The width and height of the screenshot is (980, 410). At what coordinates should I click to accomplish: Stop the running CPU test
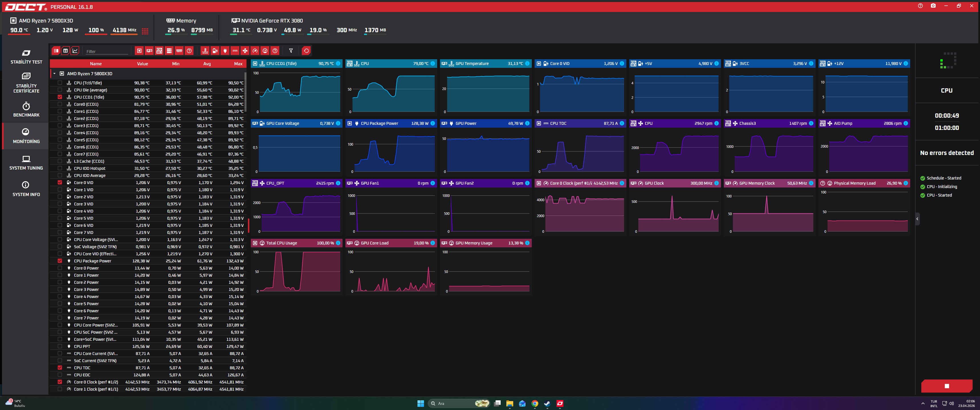point(947,386)
